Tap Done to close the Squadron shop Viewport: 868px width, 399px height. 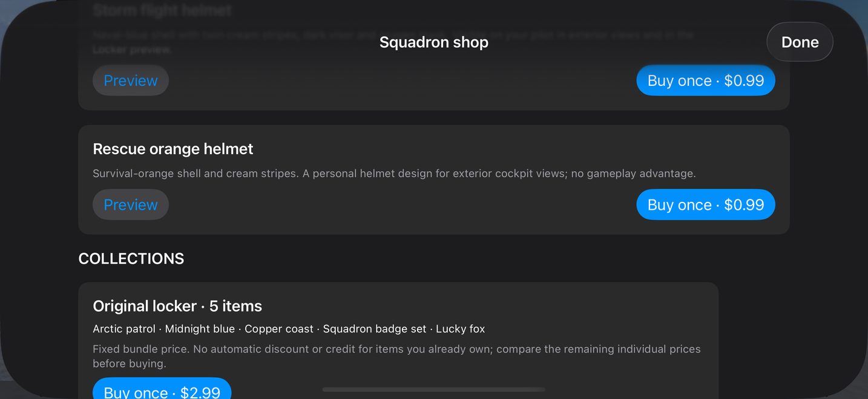point(800,42)
